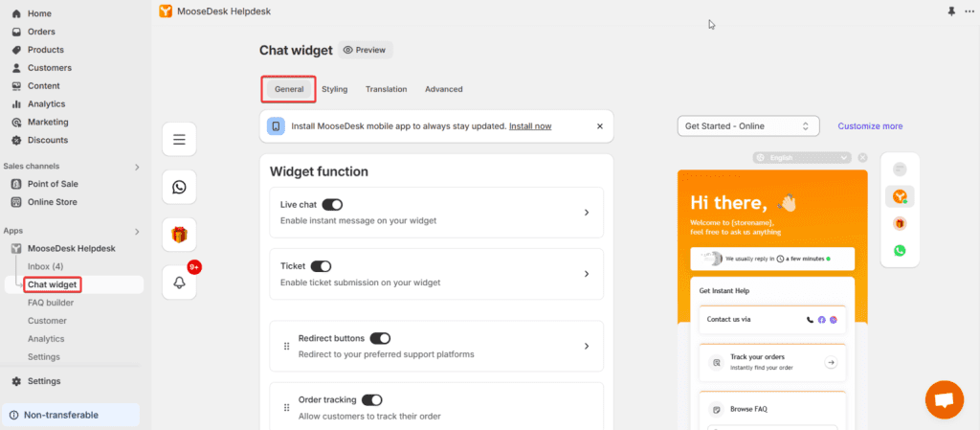Click the Browse FAQ card in preview
The height and width of the screenshot is (430, 980).
772,410
